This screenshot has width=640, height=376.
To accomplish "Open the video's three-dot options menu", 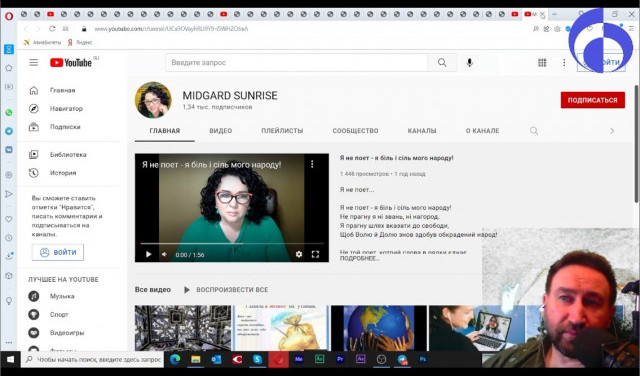I will pos(312,164).
